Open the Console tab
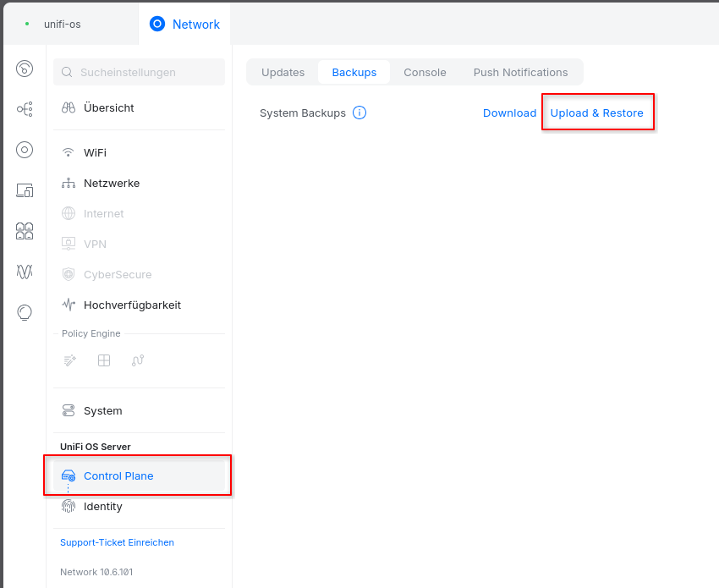The height and width of the screenshot is (588, 719). 425,73
